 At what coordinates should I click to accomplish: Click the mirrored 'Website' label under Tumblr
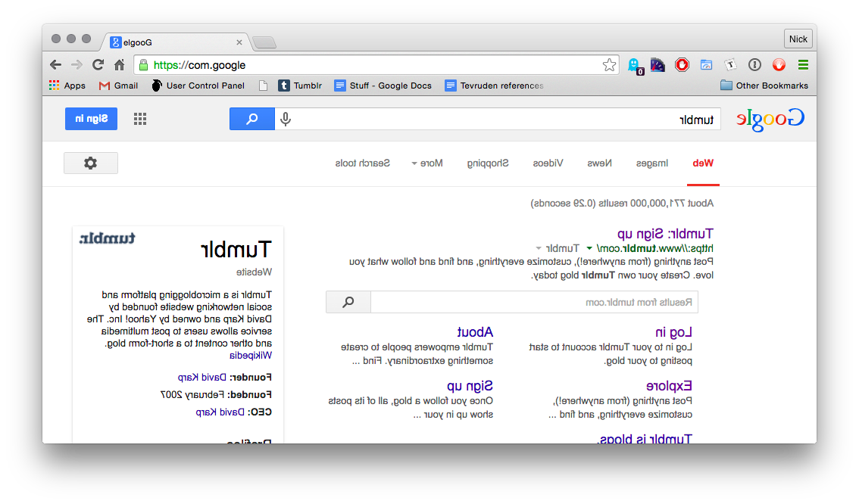pos(255,272)
